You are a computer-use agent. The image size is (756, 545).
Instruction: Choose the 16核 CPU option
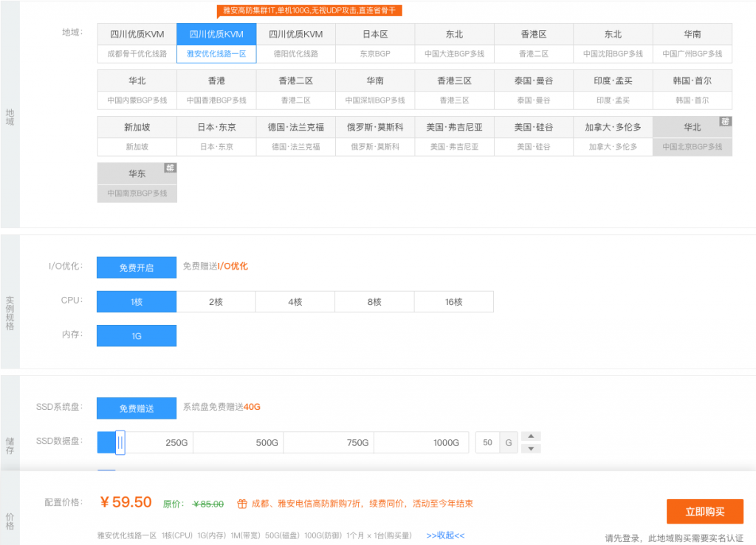click(x=453, y=301)
